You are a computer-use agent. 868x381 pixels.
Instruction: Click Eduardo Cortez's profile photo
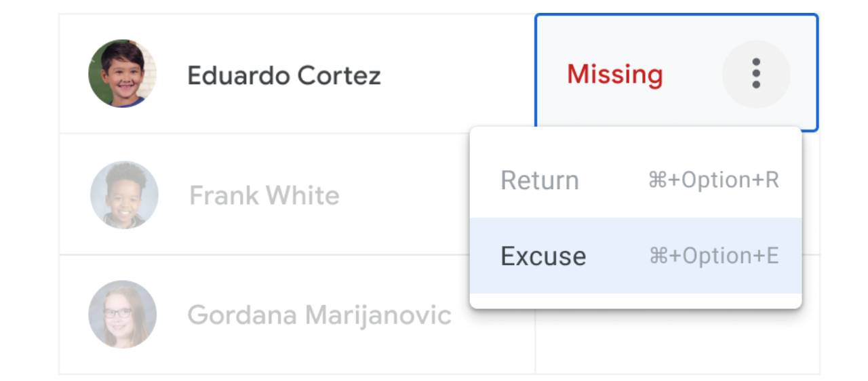[123, 73]
